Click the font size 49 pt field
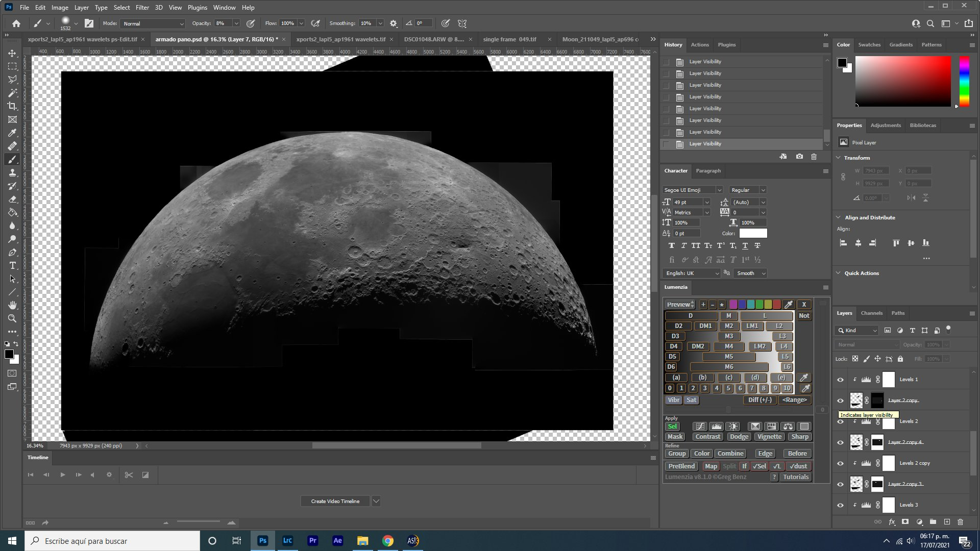 689,203
